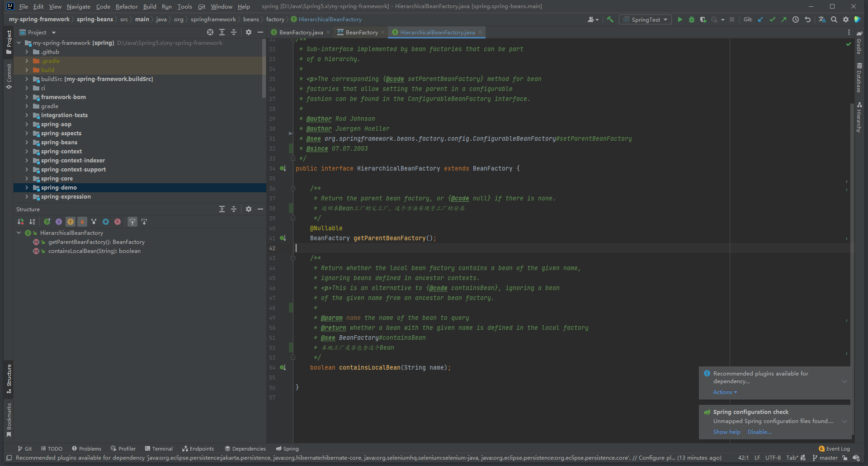Screen dimensions: 868x466
Task: Click the Project tree vertical scrollbar
Action: (264, 68)
